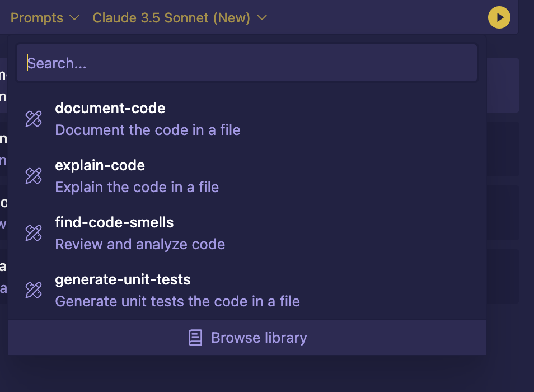Click the book icon beside Browse library
This screenshot has height=392, width=534.
pyautogui.click(x=195, y=338)
